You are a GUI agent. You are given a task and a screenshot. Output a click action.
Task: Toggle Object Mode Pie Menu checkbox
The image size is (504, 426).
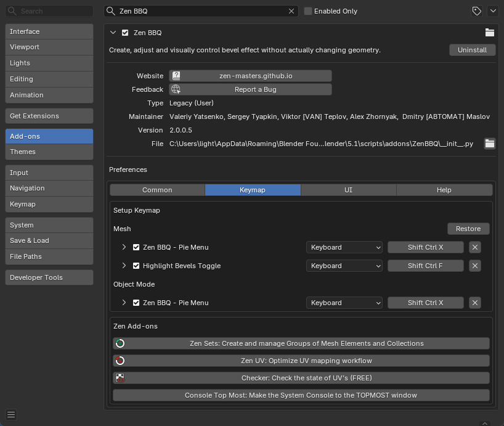136,303
